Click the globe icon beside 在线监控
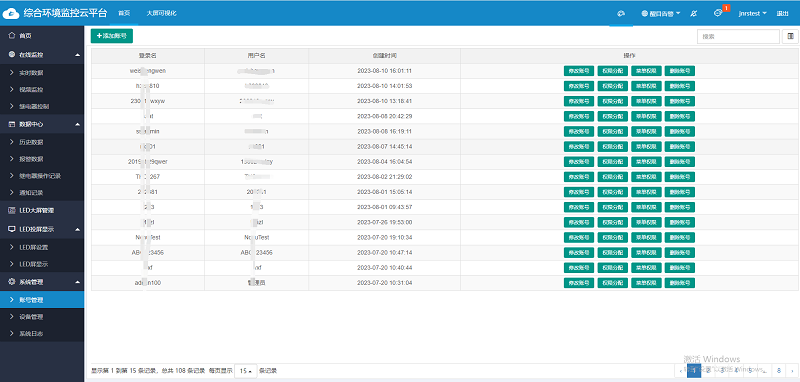This screenshot has height=382, width=800. (x=12, y=55)
